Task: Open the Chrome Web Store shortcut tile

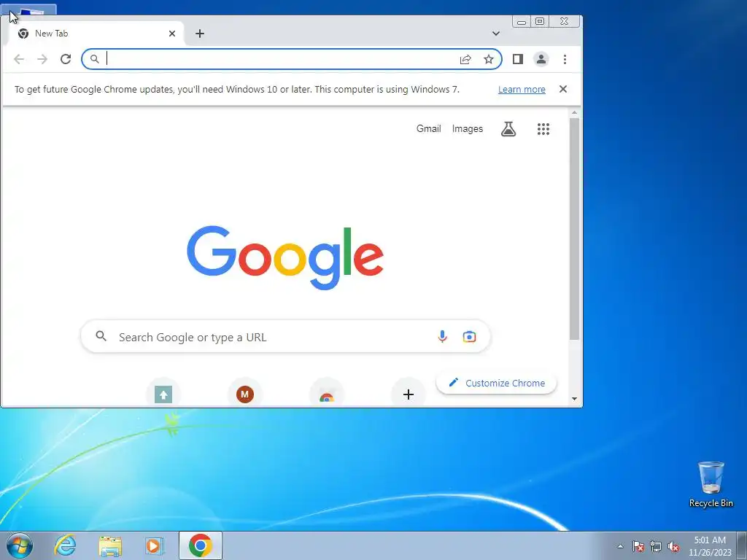Action: pyautogui.click(x=326, y=394)
